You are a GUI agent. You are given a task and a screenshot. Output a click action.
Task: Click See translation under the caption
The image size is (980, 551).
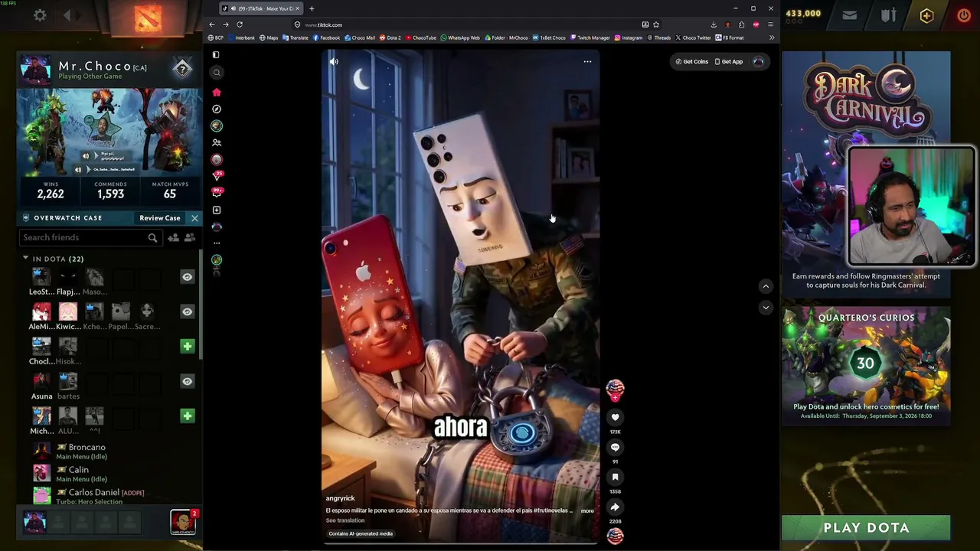pos(345,520)
